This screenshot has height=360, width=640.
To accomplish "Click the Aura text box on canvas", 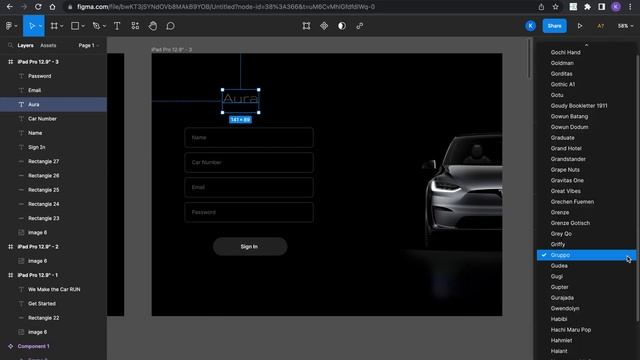I will click(x=240, y=100).
